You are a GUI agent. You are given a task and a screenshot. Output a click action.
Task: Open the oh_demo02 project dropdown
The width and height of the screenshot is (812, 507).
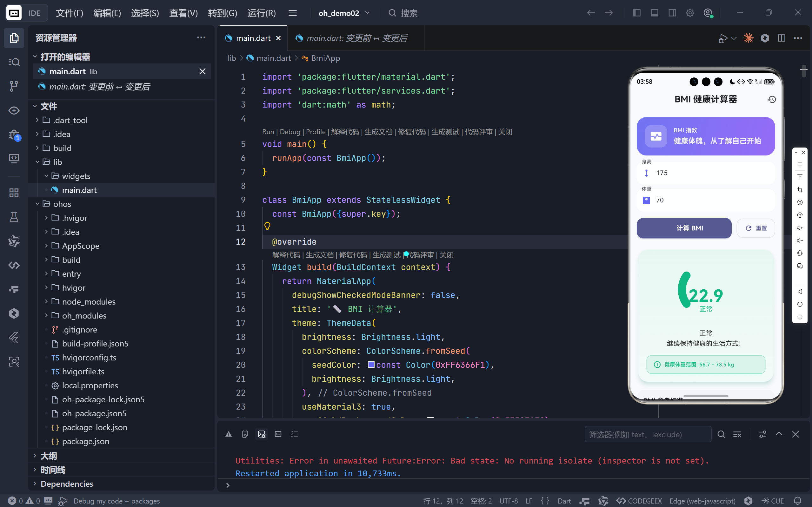tap(344, 13)
